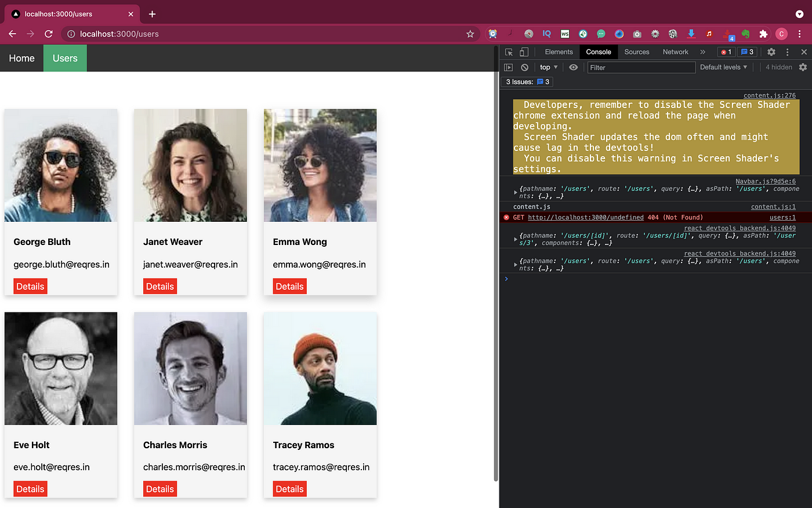Viewport: 812px width, 508px height.
Task: Select the Console tab
Action: [599, 52]
